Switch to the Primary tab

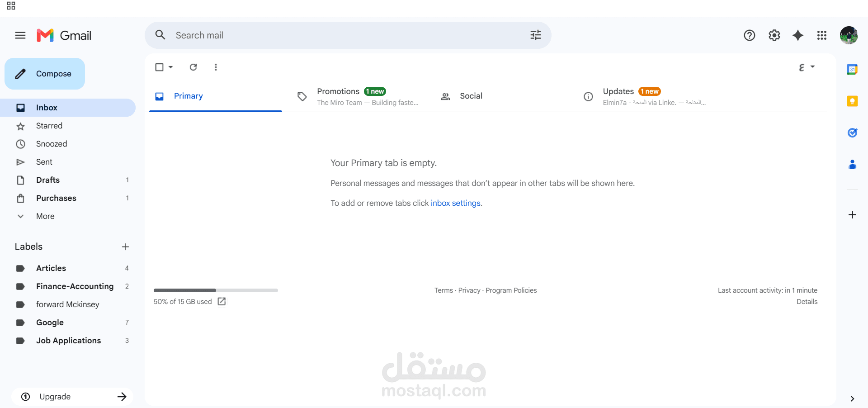216,96
